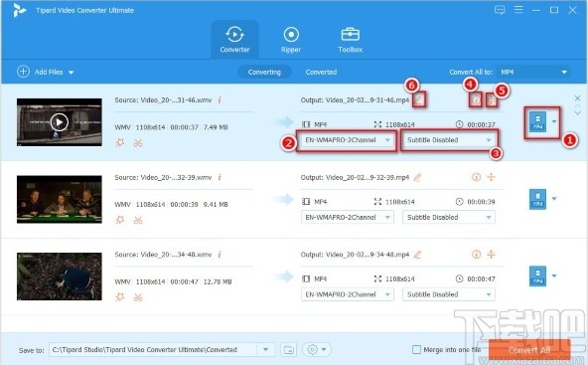Click the Save to path field
This screenshot has height=365, width=588.
coord(153,350)
